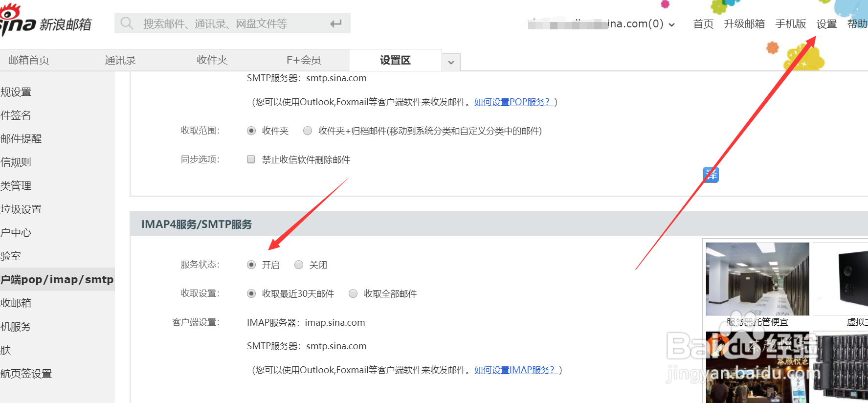Viewport: 868px width, 403px height.
Task: Open 换肤 sidebar item
Action: [6, 350]
